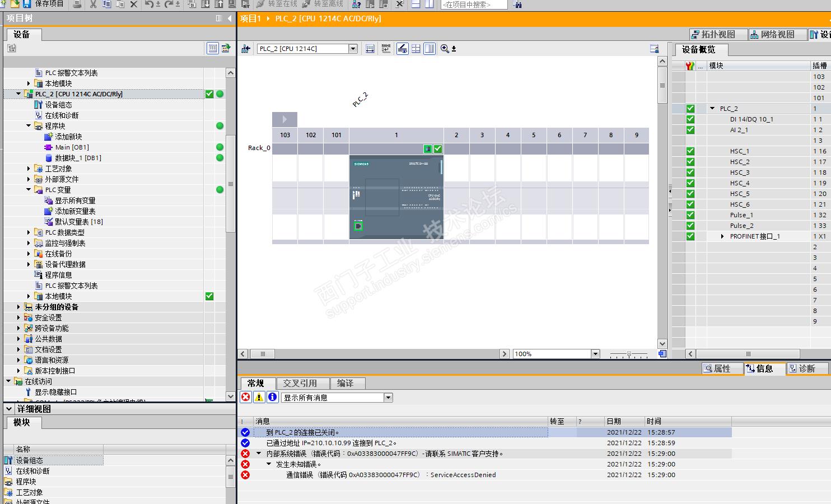This screenshot has height=504, width=831.
Task: Click the Download to device icon
Action: 206,4
